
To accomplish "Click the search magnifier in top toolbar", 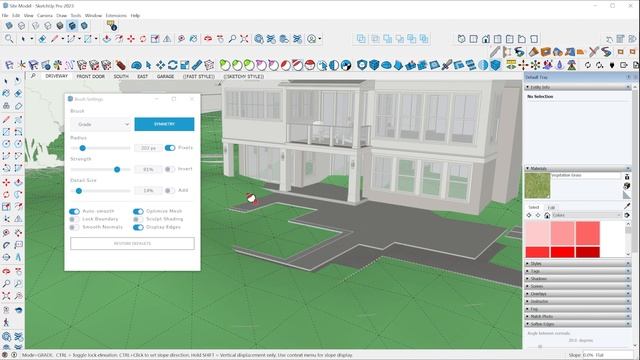I will (9, 39).
